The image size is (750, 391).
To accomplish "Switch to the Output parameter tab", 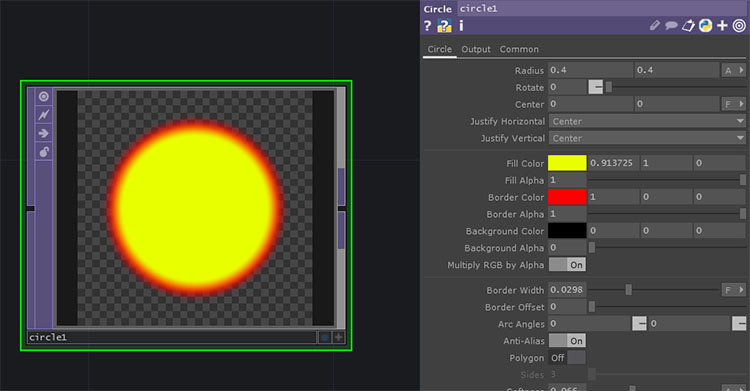I will click(476, 49).
